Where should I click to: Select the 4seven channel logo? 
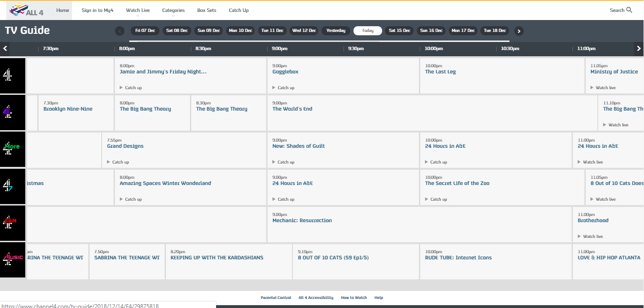(12, 187)
